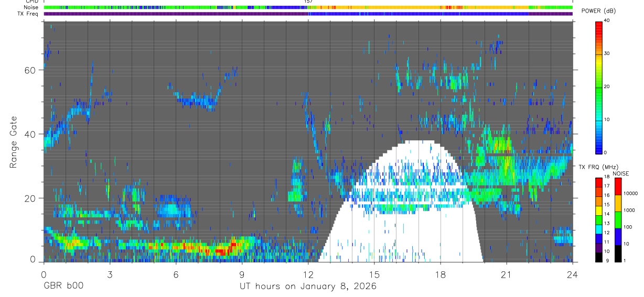Click the Noise horizontal status strip
The width and height of the screenshot is (644, 297).
308,8
